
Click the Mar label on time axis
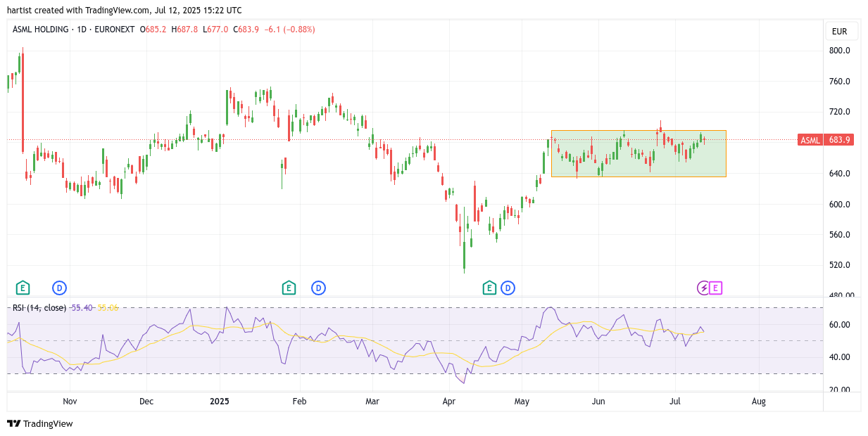click(372, 402)
